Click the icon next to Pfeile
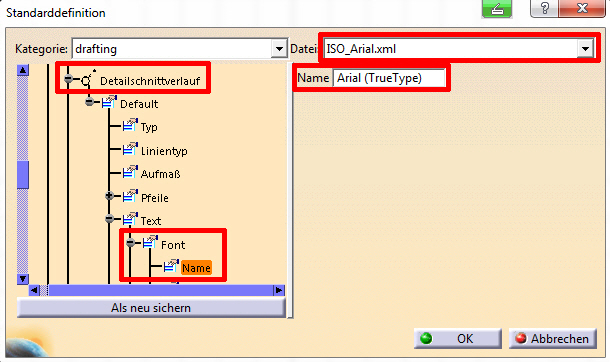The width and height of the screenshot is (610, 362). pos(130,196)
